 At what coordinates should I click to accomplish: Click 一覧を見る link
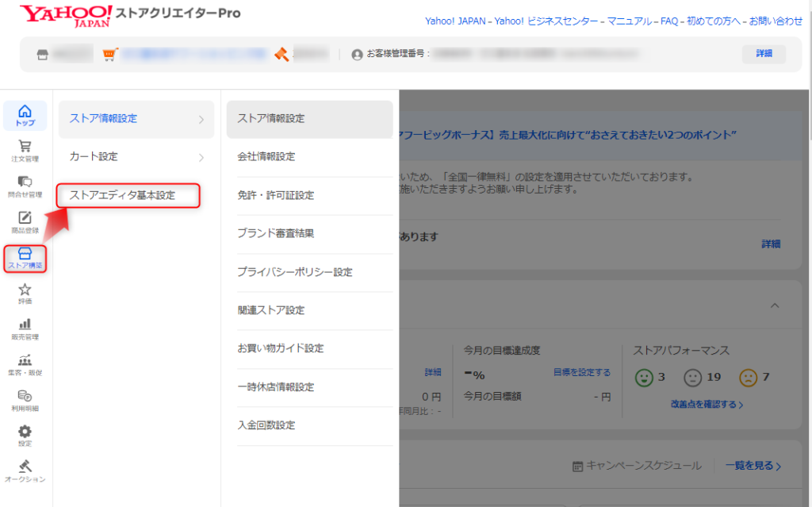[753, 466]
